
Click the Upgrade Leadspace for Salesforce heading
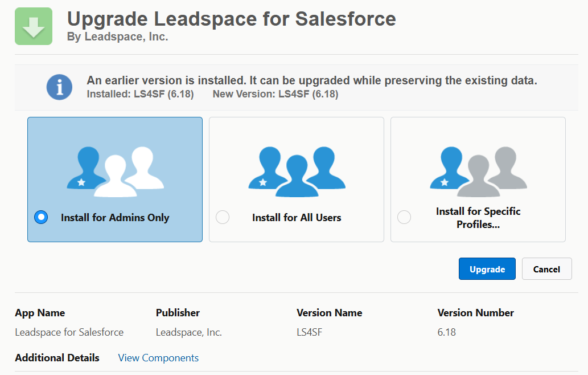tap(231, 19)
